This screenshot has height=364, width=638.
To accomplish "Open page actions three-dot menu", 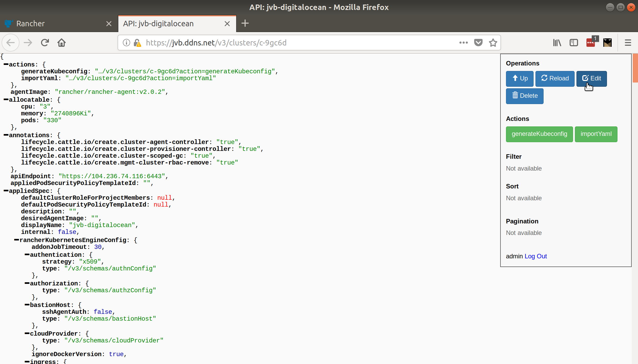I will pyautogui.click(x=463, y=43).
